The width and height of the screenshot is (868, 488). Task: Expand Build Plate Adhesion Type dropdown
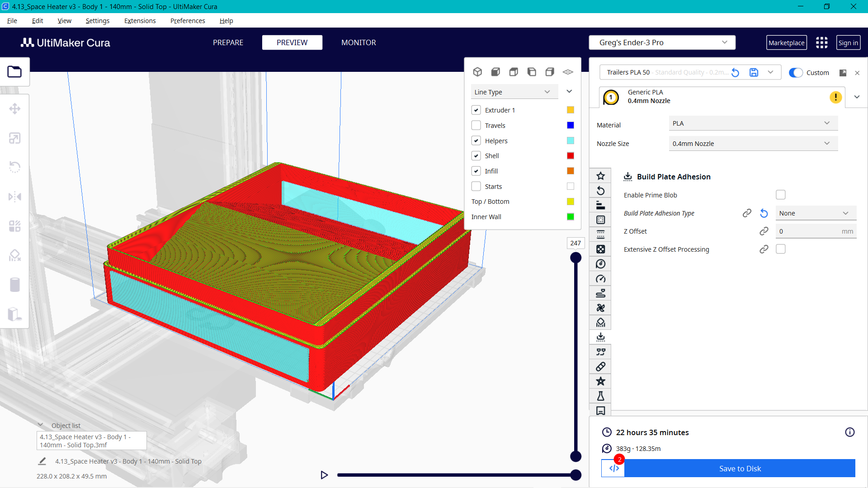(x=815, y=213)
